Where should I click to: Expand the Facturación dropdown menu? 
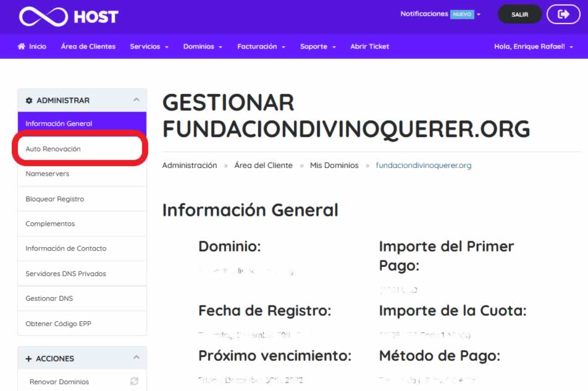point(261,46)
